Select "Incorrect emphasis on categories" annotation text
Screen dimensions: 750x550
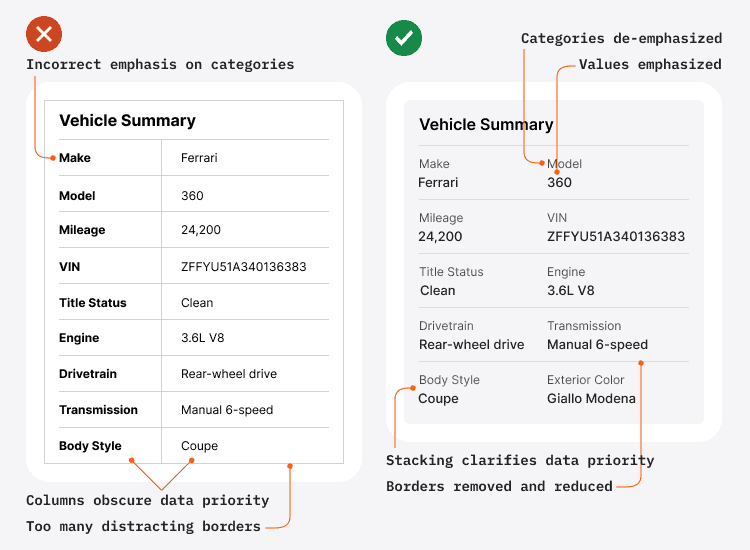[160, 65]
